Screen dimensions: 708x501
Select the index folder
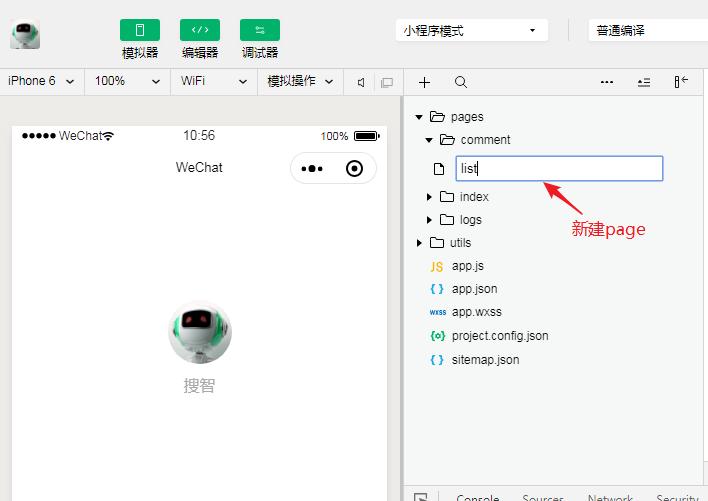tap(474, 197)
